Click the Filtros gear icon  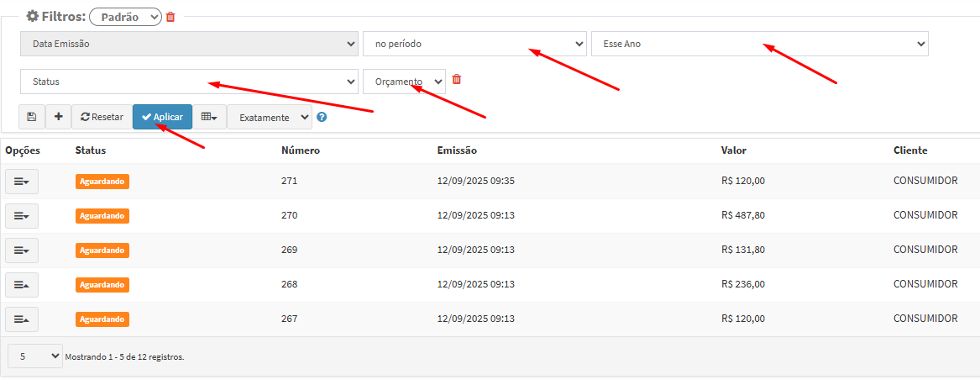tap(33, 17)
